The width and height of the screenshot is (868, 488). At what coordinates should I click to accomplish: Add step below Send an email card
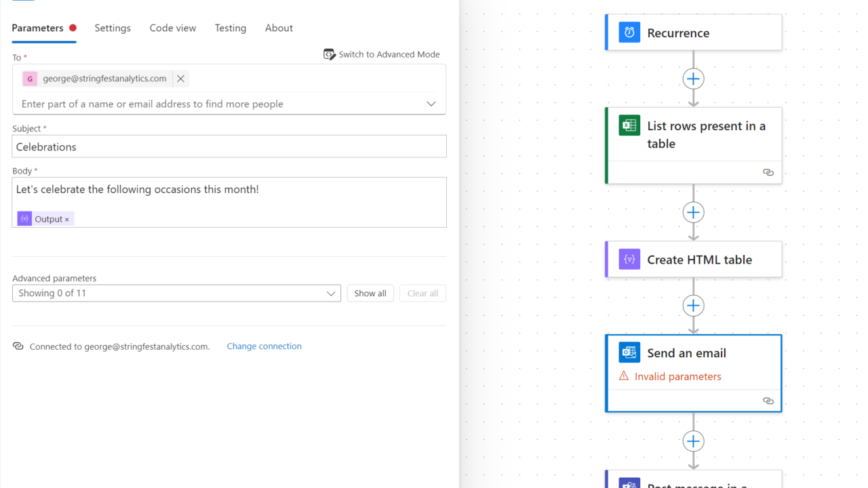coord(693,441)
